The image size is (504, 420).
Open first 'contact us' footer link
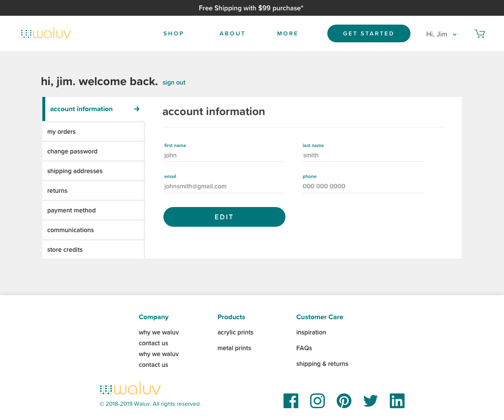154,343
